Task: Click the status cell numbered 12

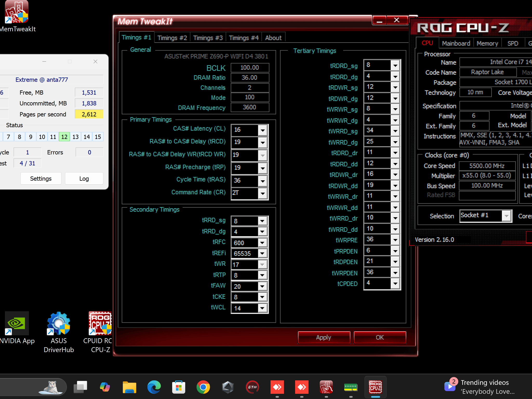Action: click(x=64, y=137)
